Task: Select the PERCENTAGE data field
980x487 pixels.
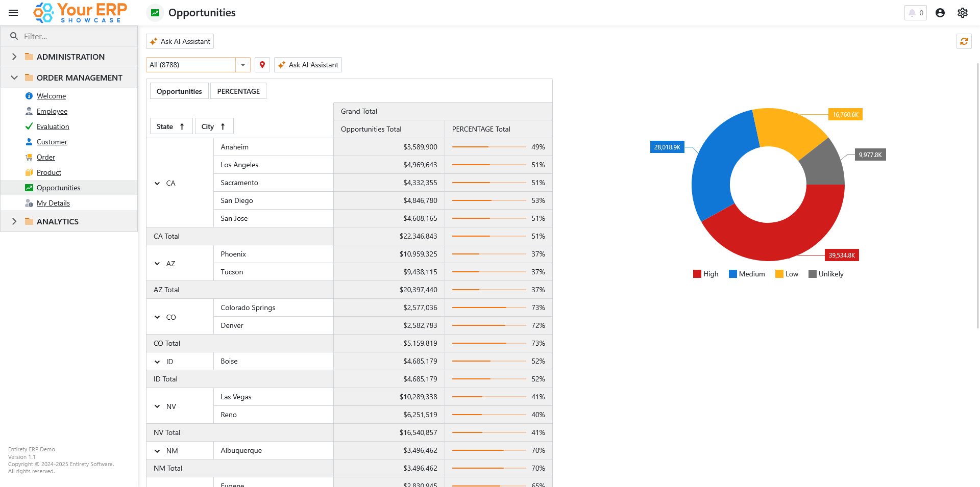Action: point(238,91)
